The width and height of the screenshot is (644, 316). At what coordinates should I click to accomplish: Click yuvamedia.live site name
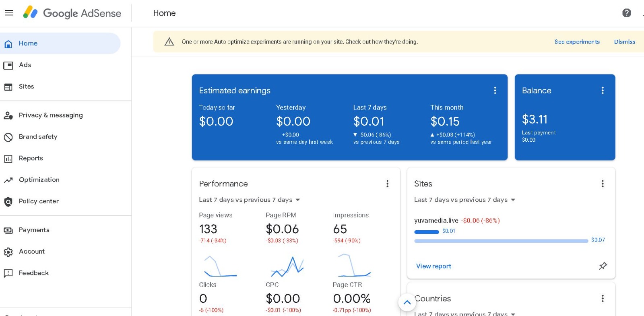click(436, 221)
